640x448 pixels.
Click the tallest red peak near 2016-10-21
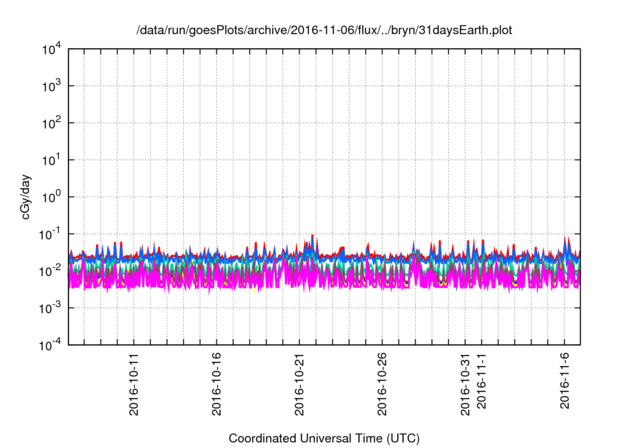point(312,236)
